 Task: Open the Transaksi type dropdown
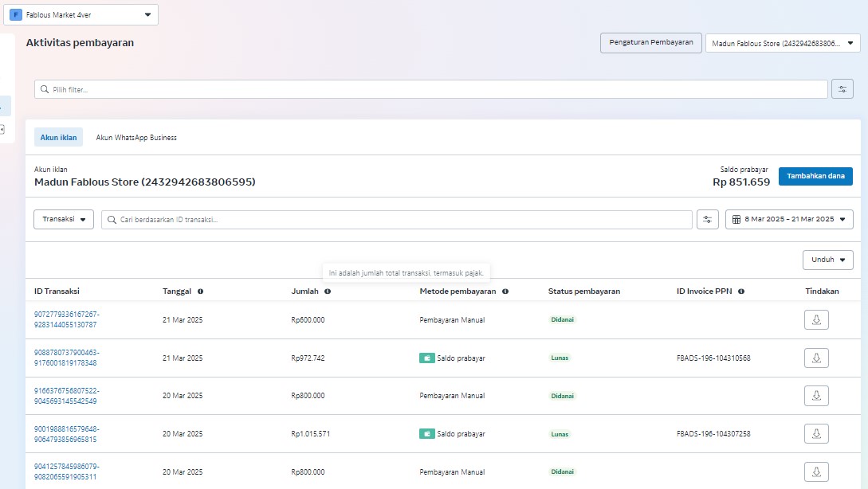point(64,219)
